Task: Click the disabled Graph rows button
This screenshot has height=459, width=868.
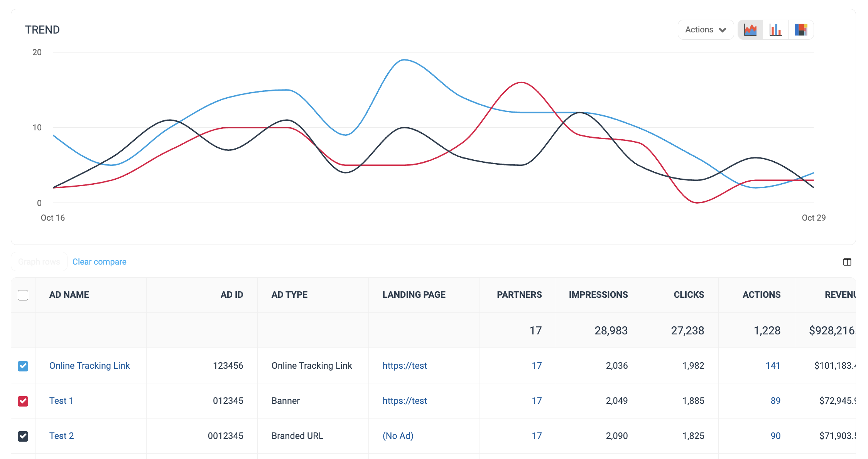Action: tap(39, 262)
